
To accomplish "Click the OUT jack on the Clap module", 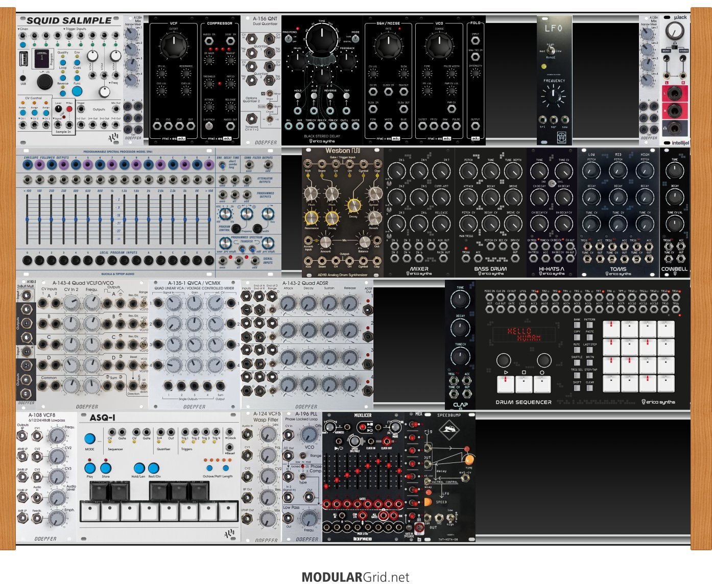I will pos(467,394).
